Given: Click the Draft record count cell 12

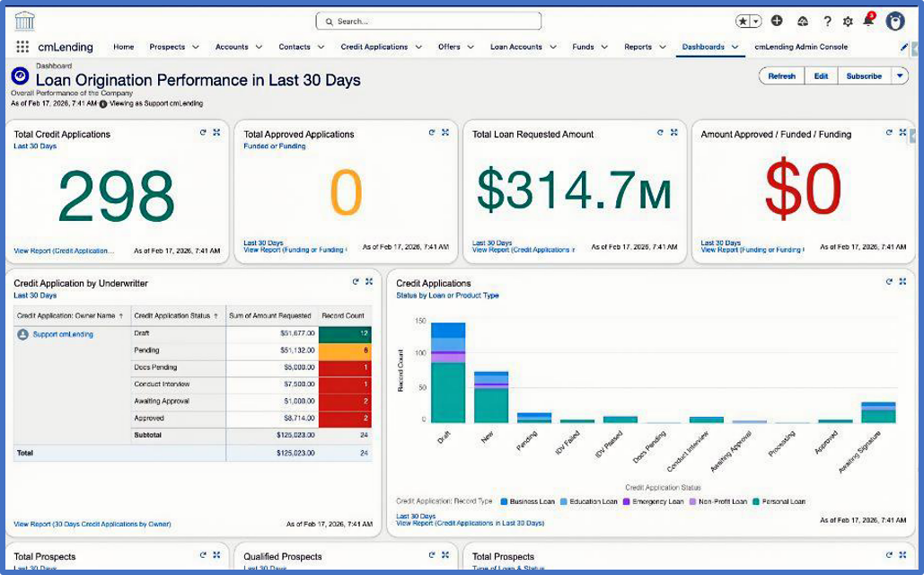Looking at the screenshot, I should (x=345, y=334).
